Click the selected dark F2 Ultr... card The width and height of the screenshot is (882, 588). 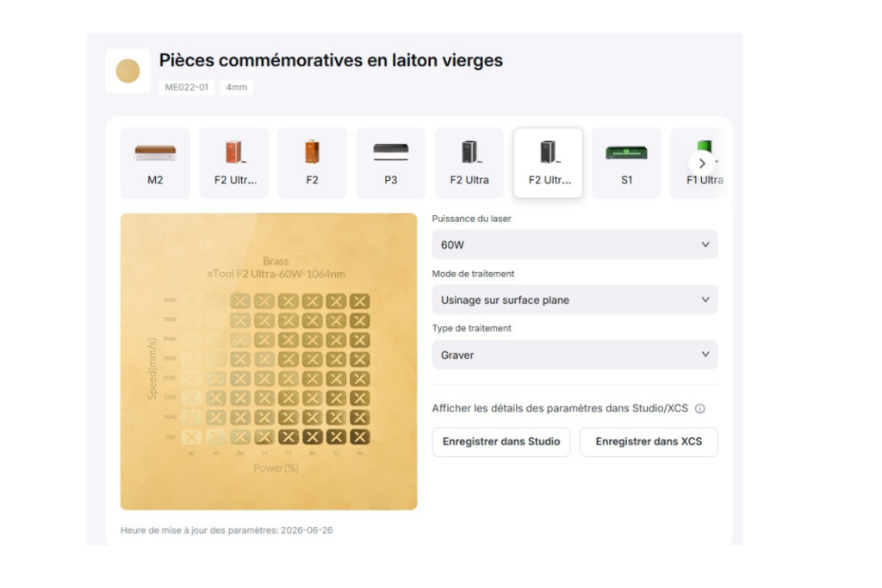(548, 163)
